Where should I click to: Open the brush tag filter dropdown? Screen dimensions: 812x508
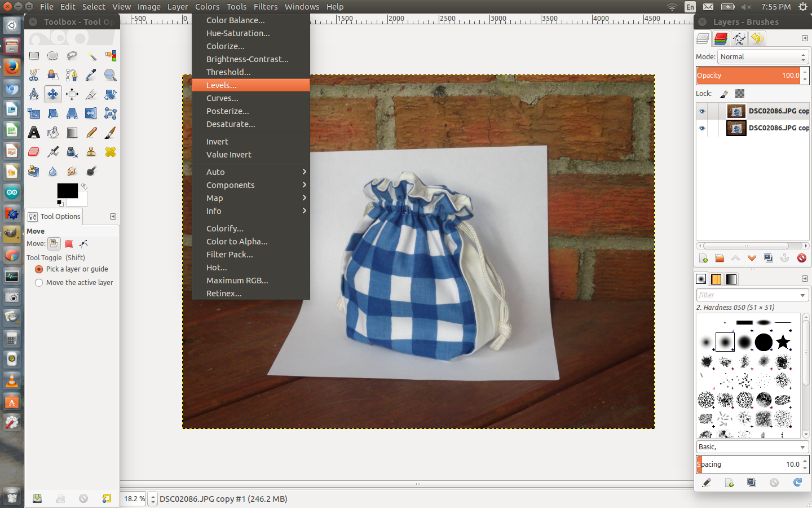[x=803, y=295]
